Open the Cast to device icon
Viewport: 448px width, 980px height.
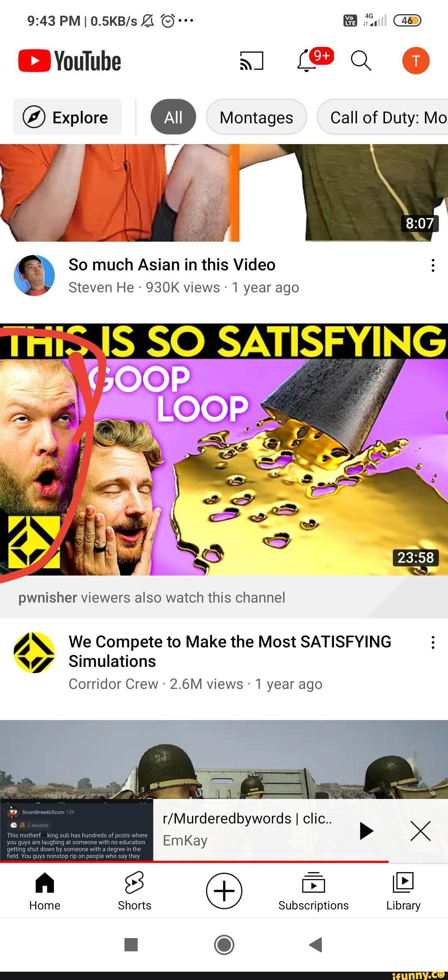[251, 61]
